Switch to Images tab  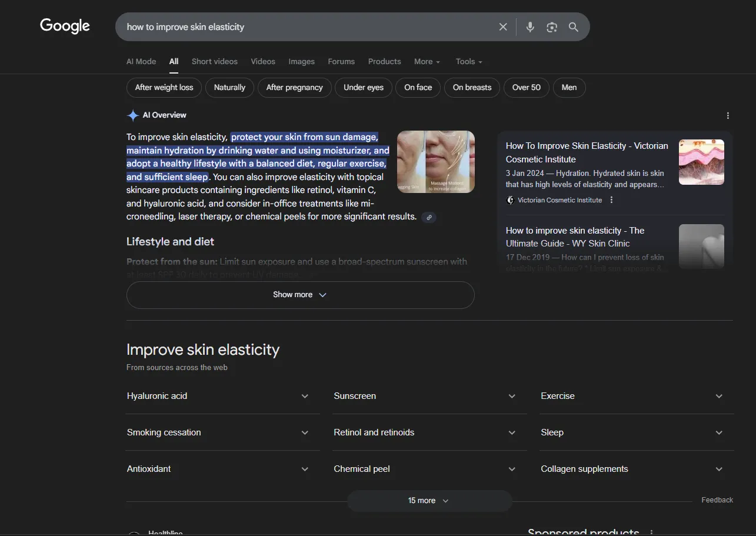click(x=301, y=61)
